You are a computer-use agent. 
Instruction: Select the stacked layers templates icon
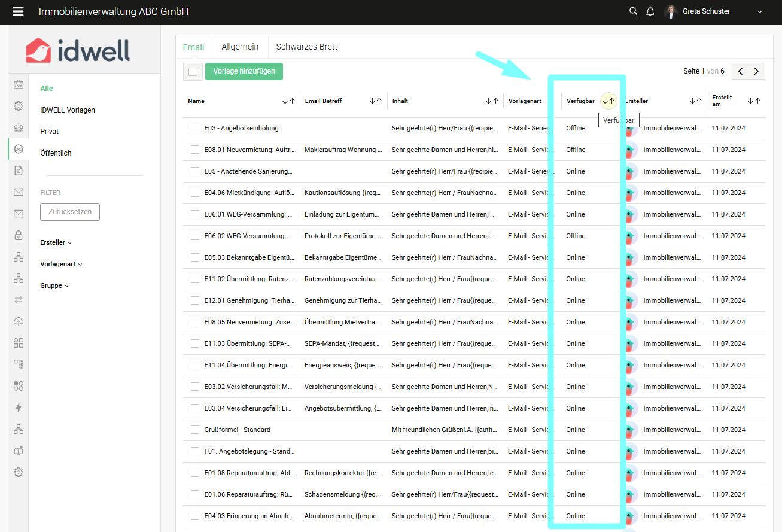pyautogui.click(x=19, y=149)
